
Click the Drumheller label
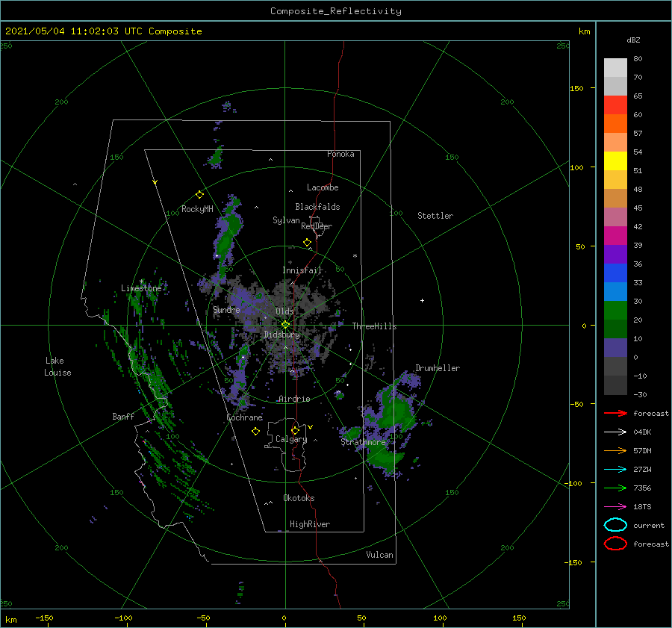(x=438, y=368)
